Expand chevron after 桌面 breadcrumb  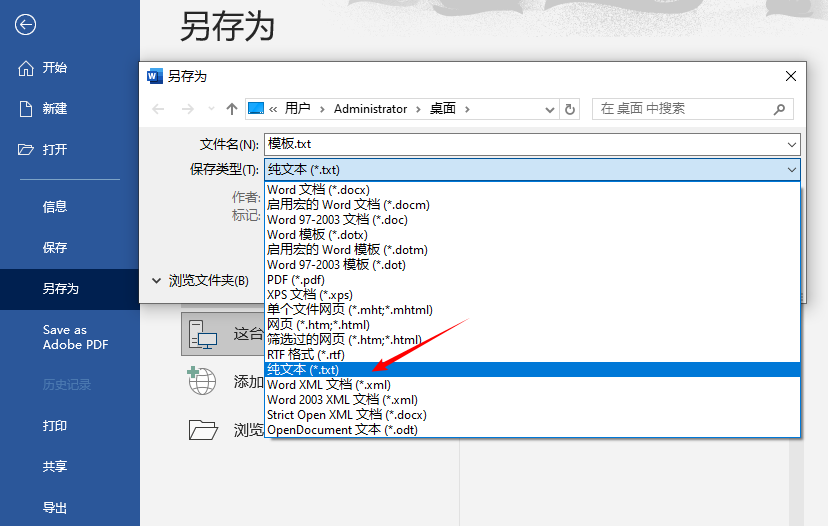coord(467,109)
